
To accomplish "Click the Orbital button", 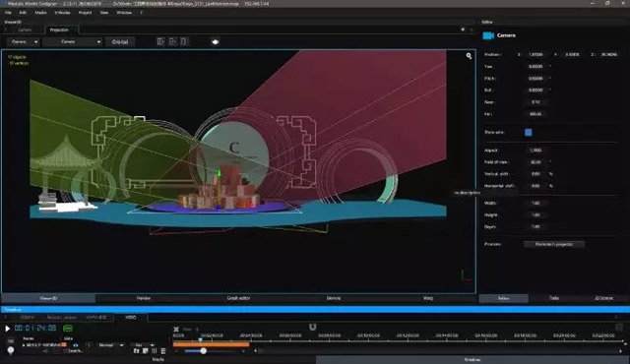I will (x=120, y=41).
